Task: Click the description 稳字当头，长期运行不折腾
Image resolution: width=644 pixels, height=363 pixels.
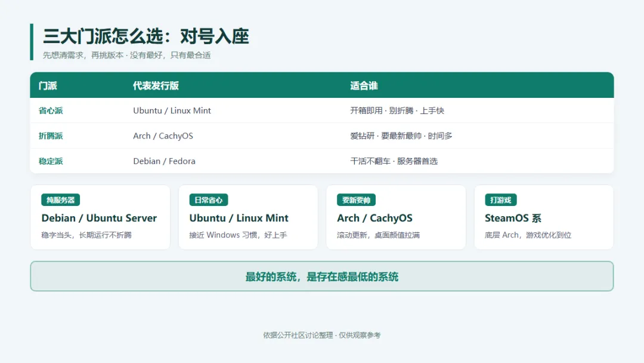Action: [x=86, y=235]
